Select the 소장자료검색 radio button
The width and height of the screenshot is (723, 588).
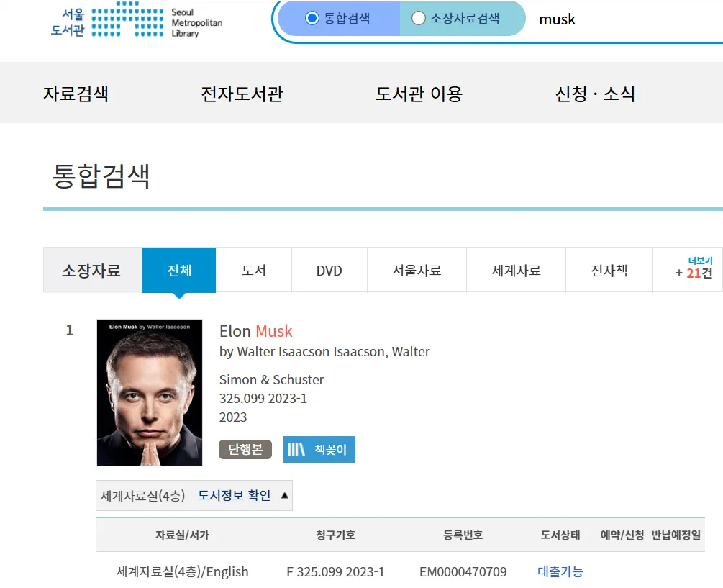pos(418,18)
